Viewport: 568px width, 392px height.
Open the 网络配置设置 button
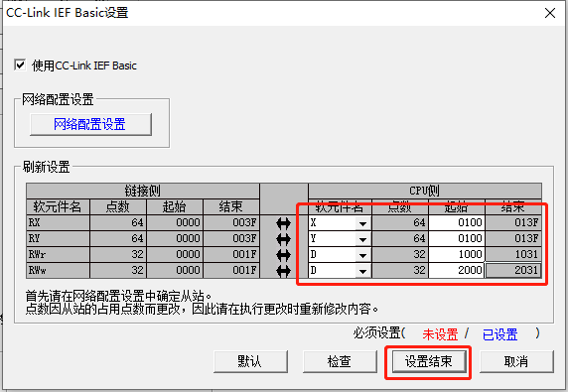(x=90, y=124)
